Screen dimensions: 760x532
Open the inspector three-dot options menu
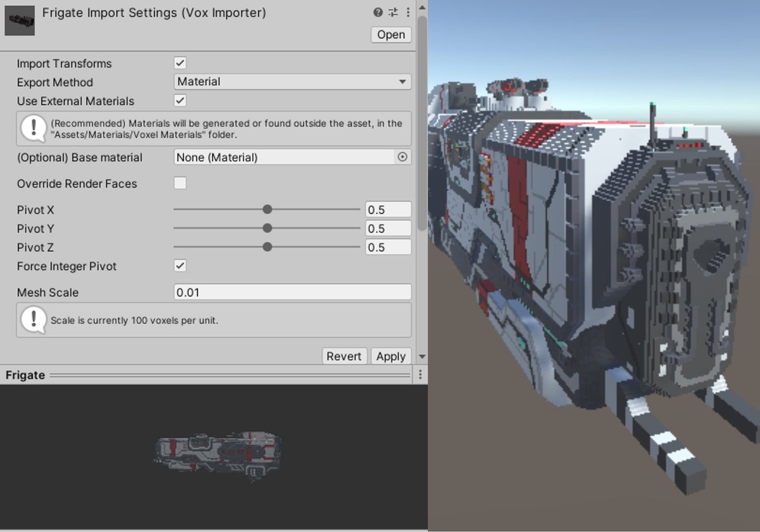[407, 12]
